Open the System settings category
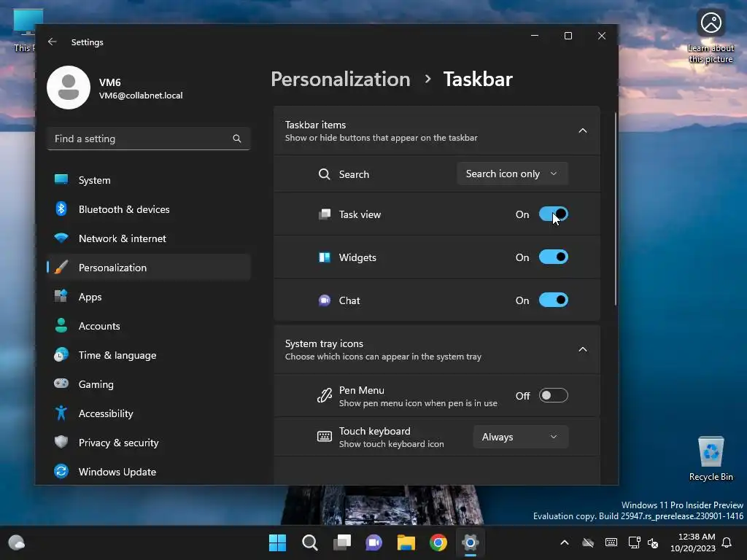Viewport: 747px width, 560px height. click(149, 180)
